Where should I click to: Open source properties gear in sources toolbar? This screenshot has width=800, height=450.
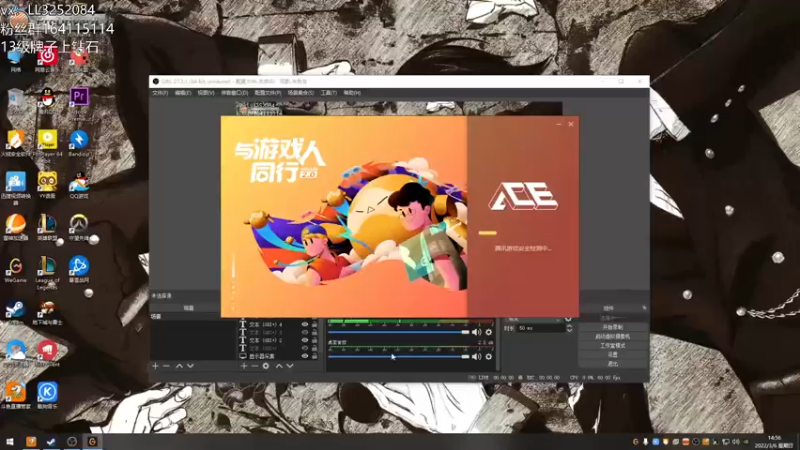click(x=266, y=366)
